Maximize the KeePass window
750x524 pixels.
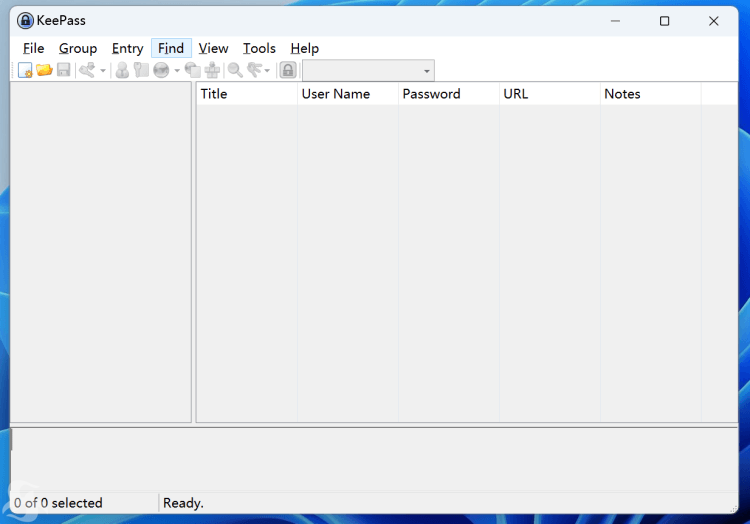point(664,21)
